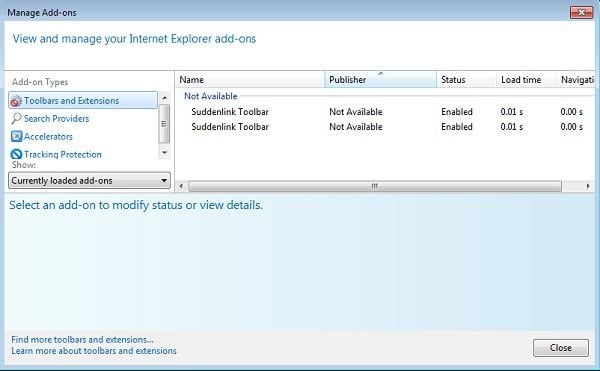Click the second row's 0.01 s load time

512,127
